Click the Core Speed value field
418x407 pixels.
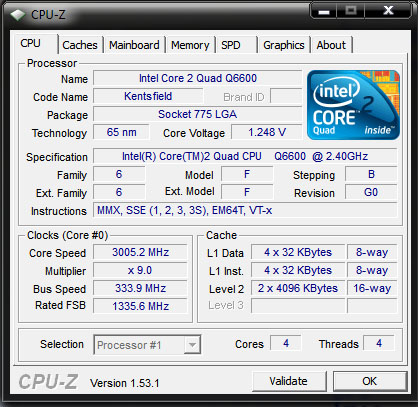point(140,252)
